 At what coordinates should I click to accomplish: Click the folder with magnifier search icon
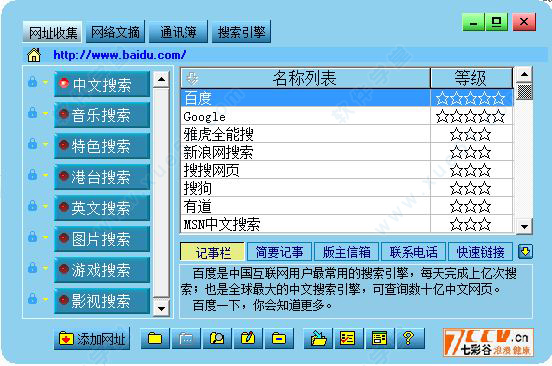(x=217, y=339)
